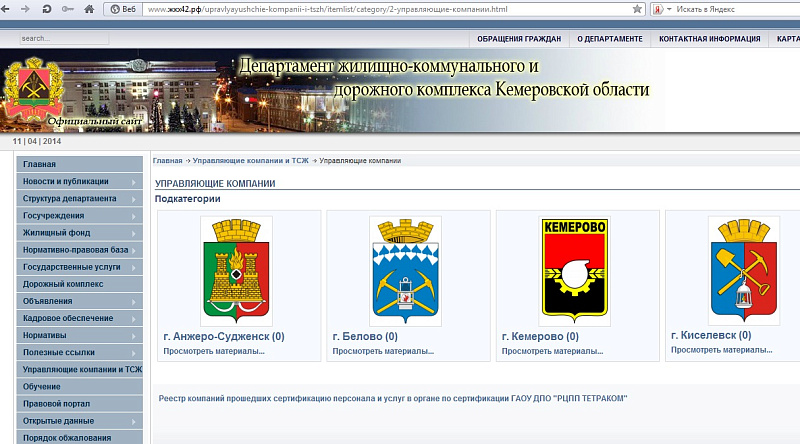Expand the Жилищный фонд submenu arrow
Image resolution: width=800 pixels, height=444 pixels.
(134, 233)
